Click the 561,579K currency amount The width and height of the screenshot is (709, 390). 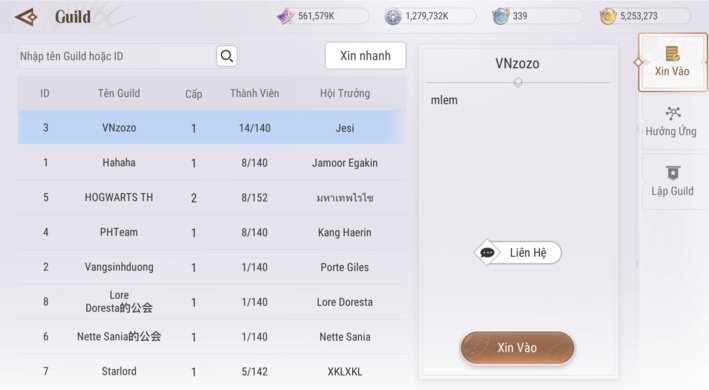click(x=316, y=16)
